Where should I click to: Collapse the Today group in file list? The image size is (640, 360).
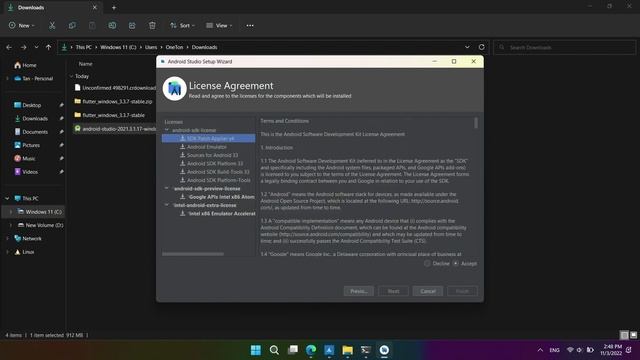tap(71, 76)
